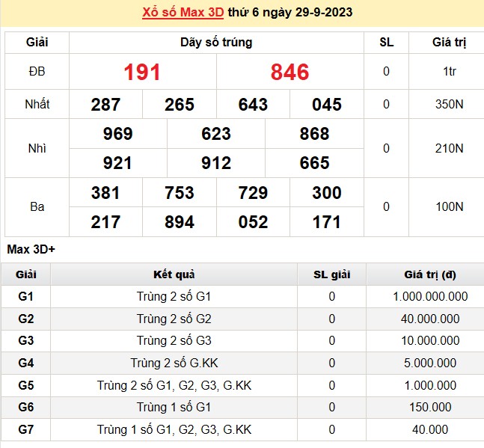Click the 350N prize value cell
This screenshot has width=484, height=448.
point(449,105)
